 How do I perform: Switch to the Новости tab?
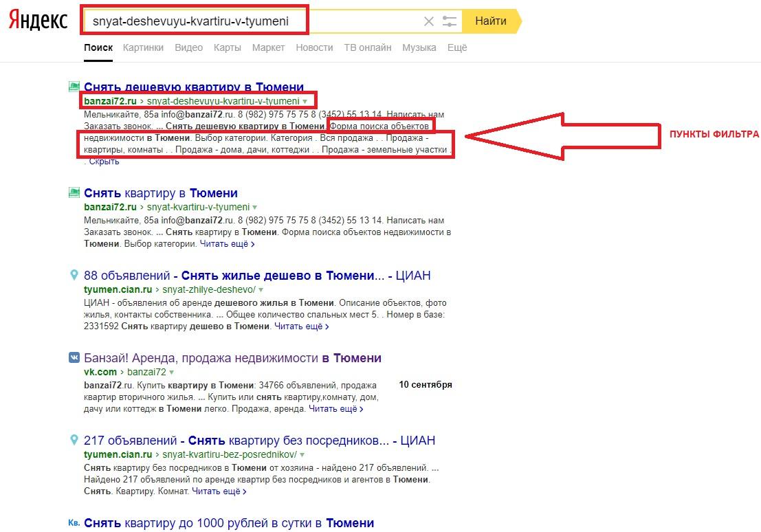(314, 47)
